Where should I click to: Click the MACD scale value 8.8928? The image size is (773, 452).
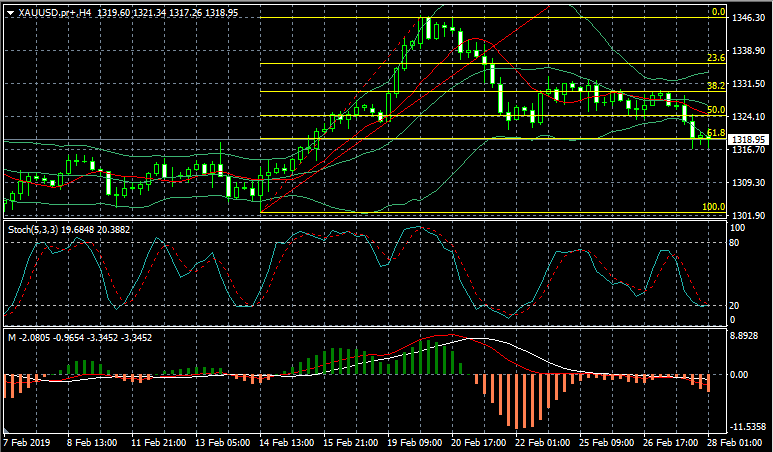click(x=744, y=336)
